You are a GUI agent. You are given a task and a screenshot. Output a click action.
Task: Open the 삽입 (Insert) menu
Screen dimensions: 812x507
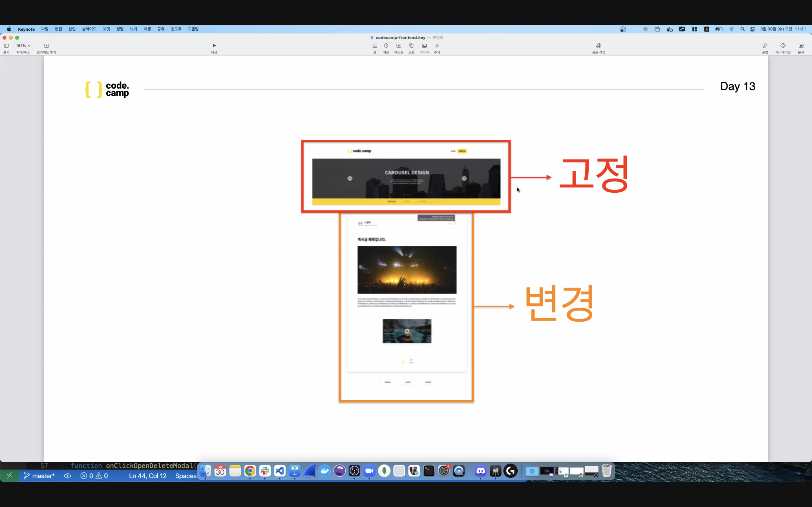(x=72, y=29)
